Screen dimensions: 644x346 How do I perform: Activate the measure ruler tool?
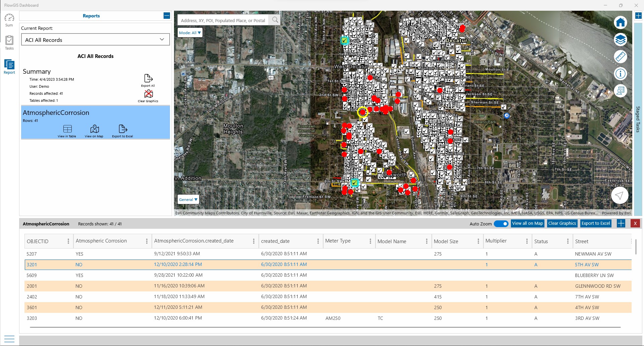620,57
